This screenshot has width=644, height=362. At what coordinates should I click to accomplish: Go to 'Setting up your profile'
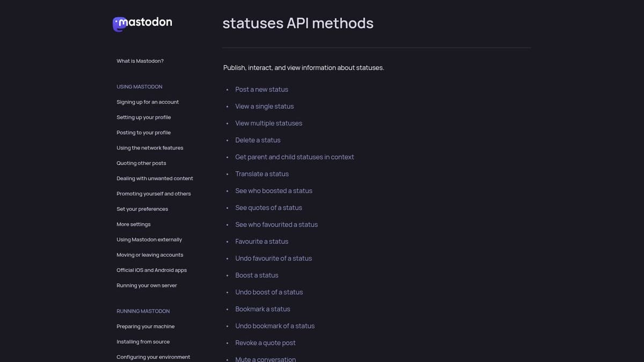144,117
